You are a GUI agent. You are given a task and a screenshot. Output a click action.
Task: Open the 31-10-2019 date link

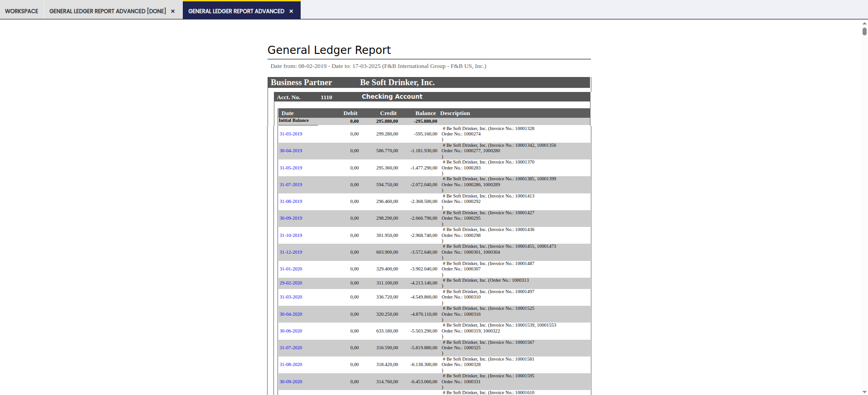point(291,236)
